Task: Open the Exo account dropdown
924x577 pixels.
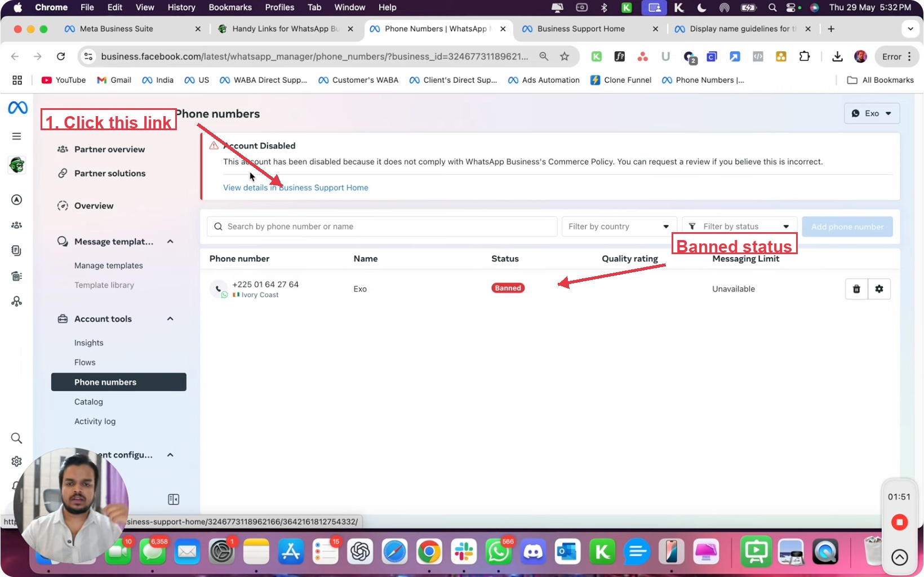Action: [x=872, y=113]
